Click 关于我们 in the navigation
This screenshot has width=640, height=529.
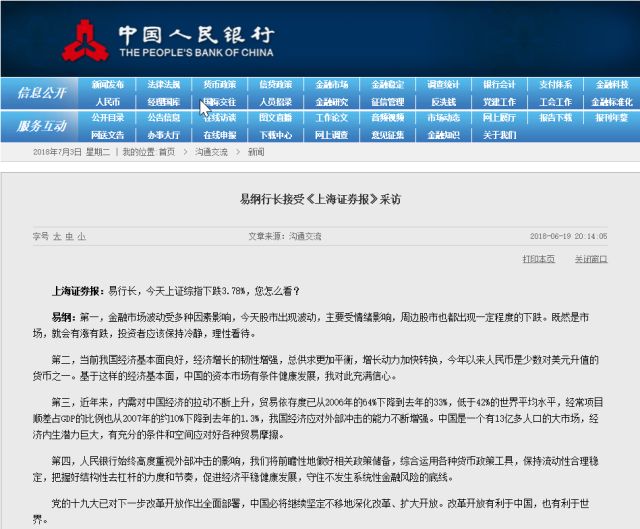pos(500,134)
